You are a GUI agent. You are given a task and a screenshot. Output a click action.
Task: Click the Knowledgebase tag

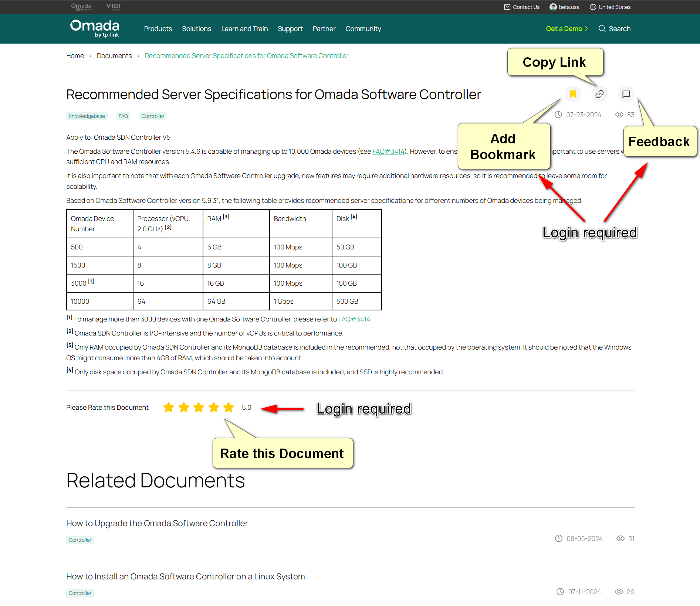pos(87,116)
